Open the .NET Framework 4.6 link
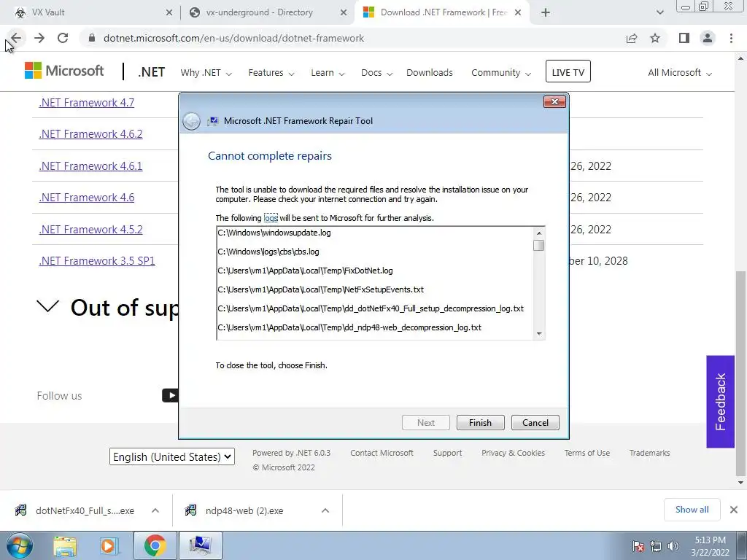747x560 pixels. [x=87, y=197]
